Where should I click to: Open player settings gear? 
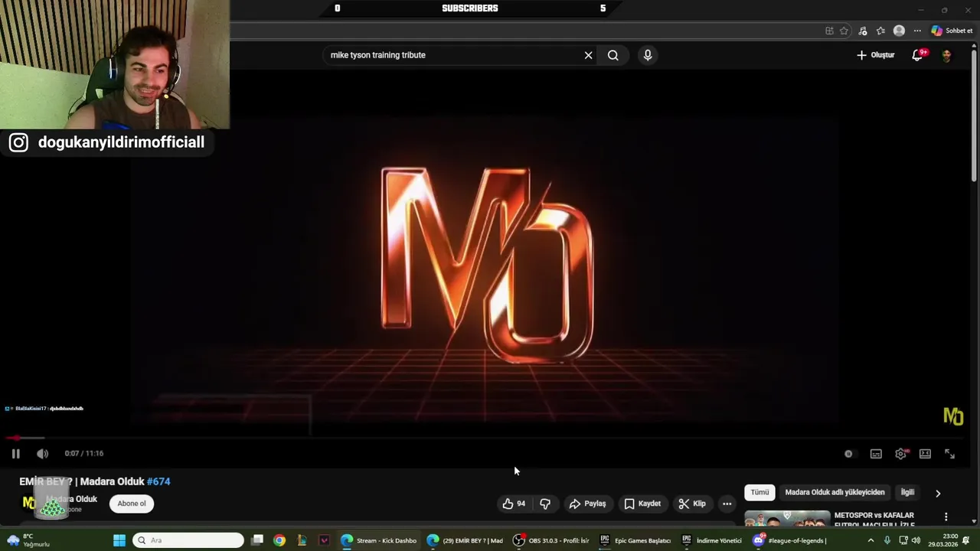tap(901, 454)
